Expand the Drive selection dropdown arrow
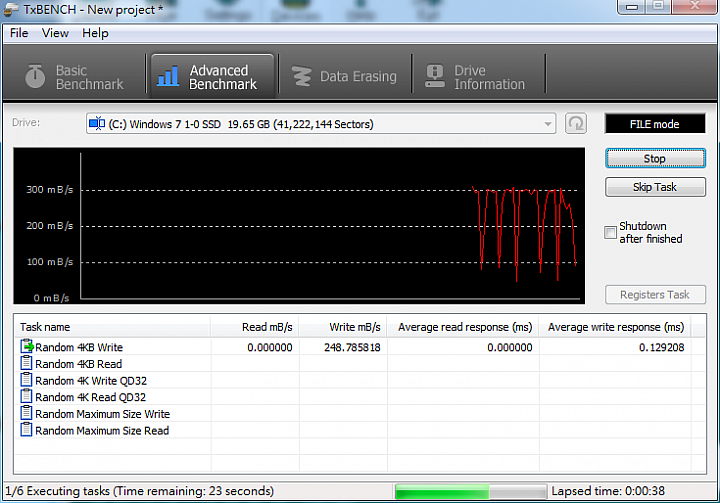 coord(547,124)
